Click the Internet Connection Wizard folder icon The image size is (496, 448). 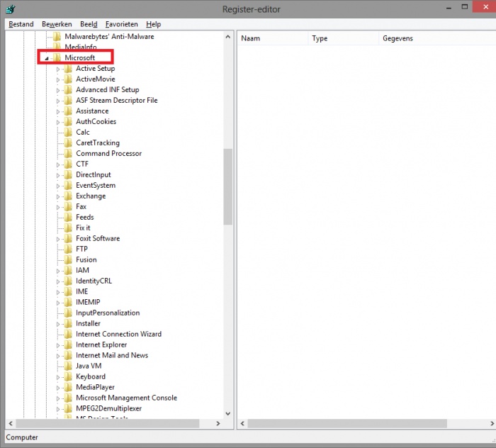coord(68,334)
